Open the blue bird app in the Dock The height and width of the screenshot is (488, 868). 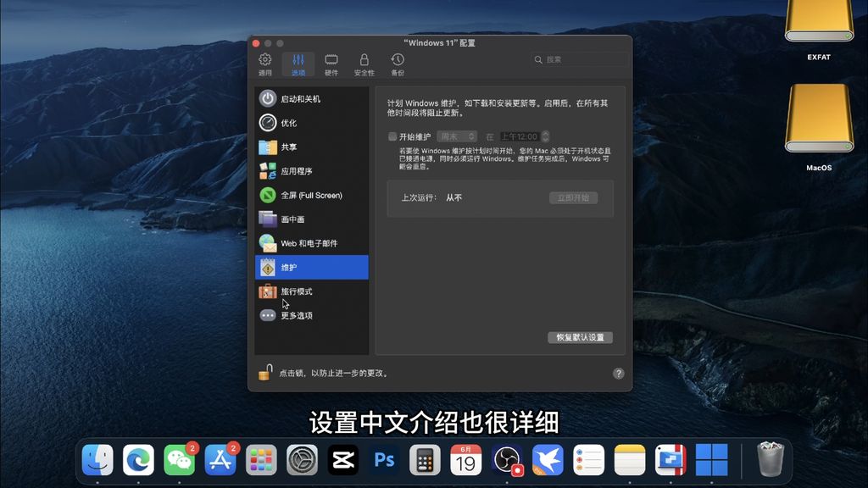click(548, 460)
